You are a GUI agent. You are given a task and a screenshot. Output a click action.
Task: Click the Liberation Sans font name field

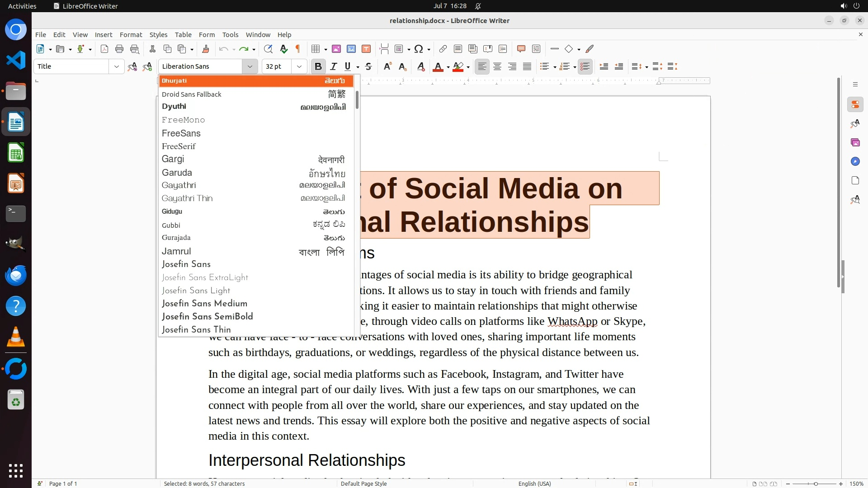201,66
